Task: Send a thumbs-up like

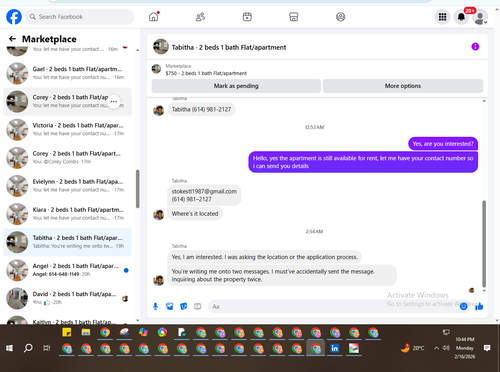Action: pyautogui.click(x=479, y=306)
